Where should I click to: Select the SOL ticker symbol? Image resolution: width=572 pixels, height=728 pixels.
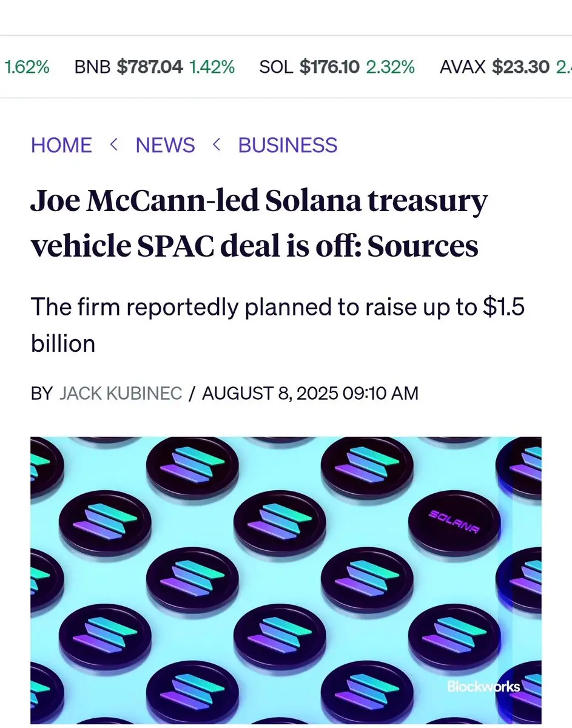(x=276, y=67)
